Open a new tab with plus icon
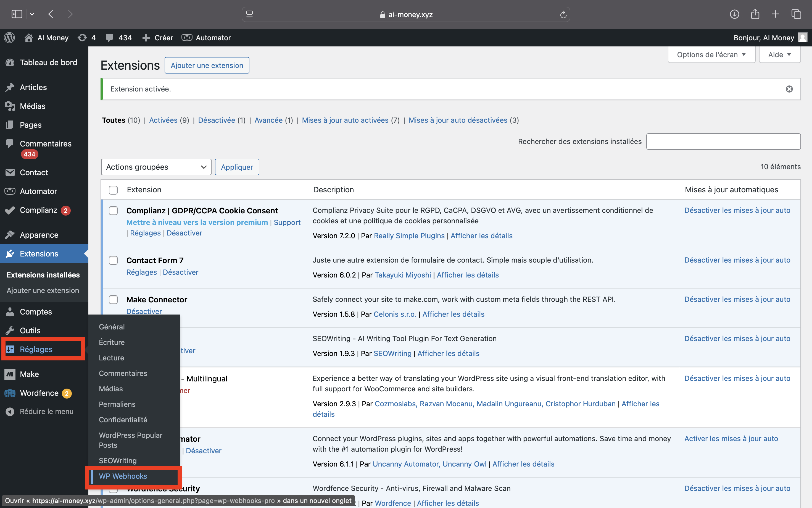 tap(776, 14)
